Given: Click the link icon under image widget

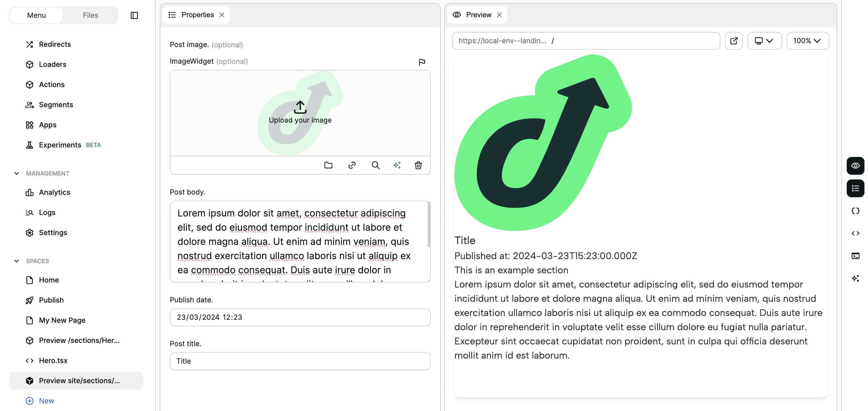Looking at the screenshot, I should 352,165.
